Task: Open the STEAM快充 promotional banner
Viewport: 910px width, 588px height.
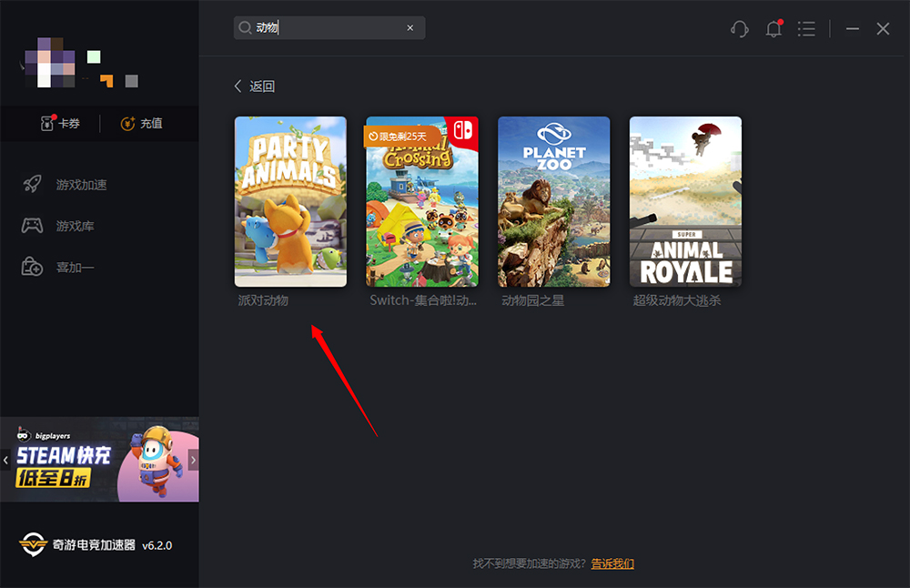Action: click(99, 459)
